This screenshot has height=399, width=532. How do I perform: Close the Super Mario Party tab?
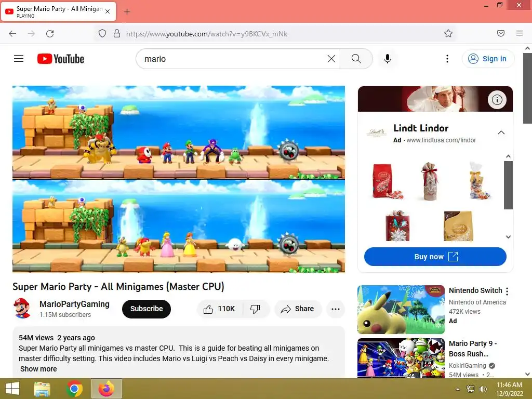pyautogui.click(x=108, y=11)
